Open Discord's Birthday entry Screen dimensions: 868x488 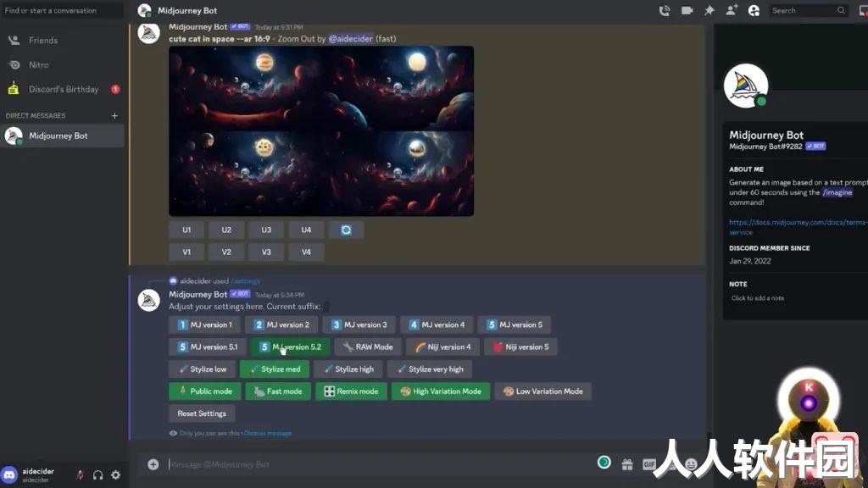click(x=63, y=89)
